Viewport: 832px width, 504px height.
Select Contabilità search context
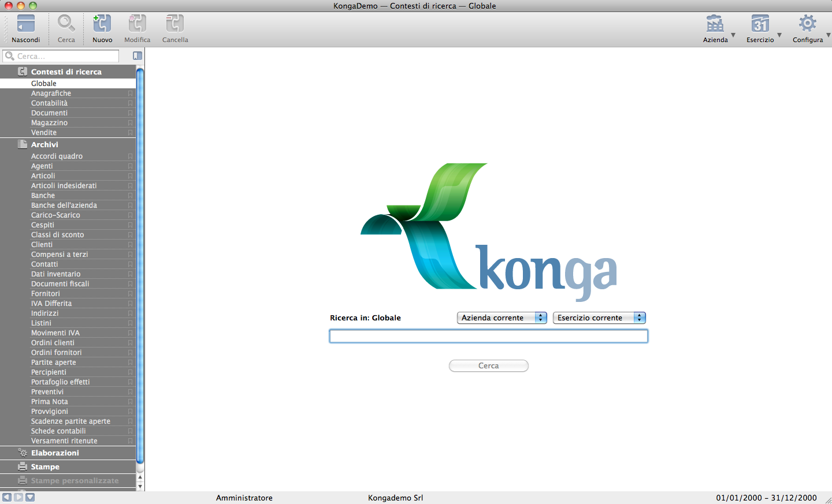tap(49, 103)
